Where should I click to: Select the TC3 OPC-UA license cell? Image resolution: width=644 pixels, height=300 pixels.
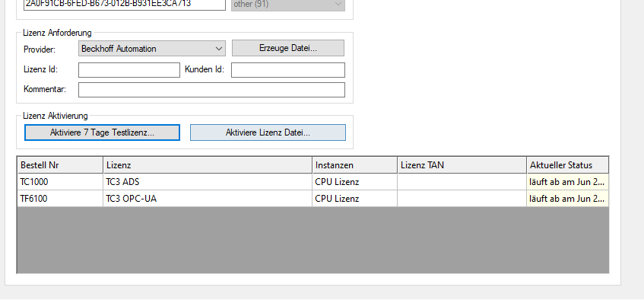208,199
